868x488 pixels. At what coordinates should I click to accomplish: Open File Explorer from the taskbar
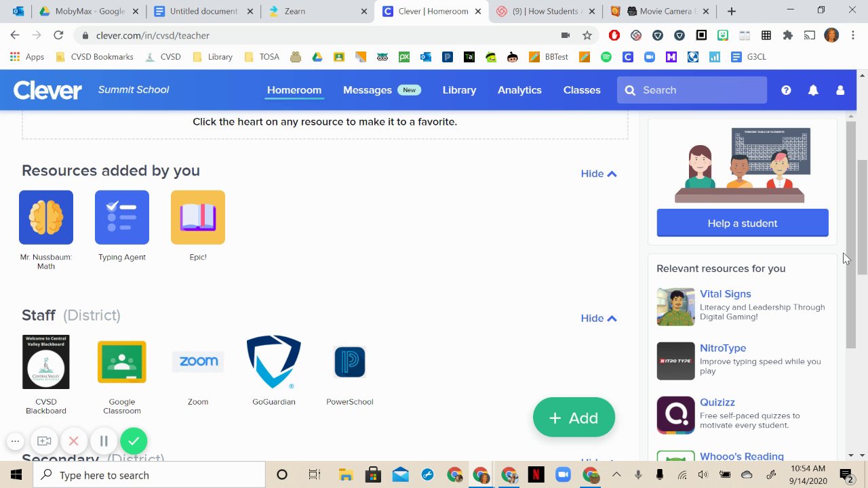[346, 474]
